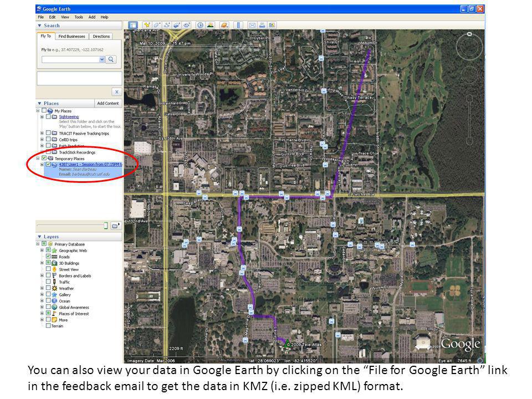Switch to the Find Businesses tab
Image resolution: width=532 pixels, height=399 pixels.
(x=71, y=37)
